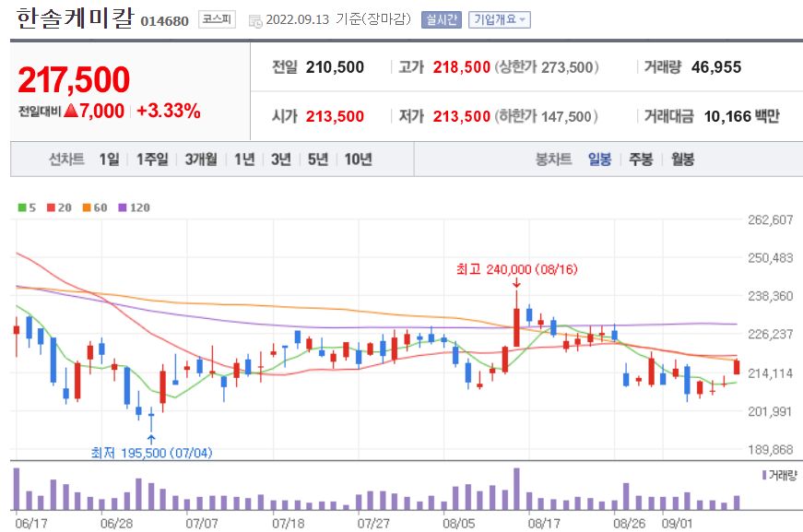Click the calendar clock icon beside the date
Screen dimensions: 803x532
point(255,21)
